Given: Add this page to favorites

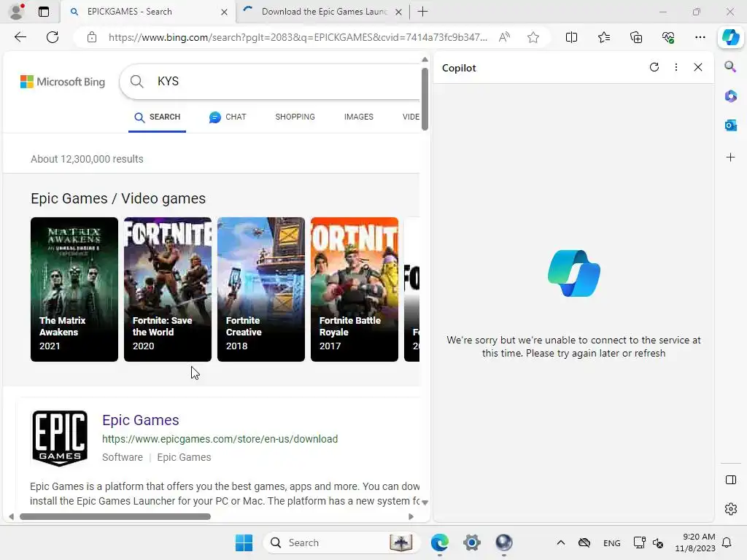Looking at the screenshot, I should coord(533,37).
